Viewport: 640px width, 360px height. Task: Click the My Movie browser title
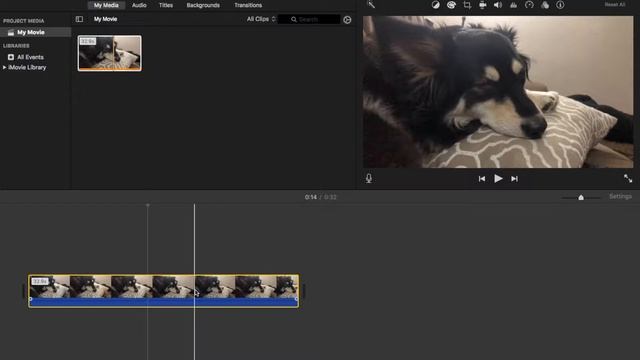(x=105, y=19)
